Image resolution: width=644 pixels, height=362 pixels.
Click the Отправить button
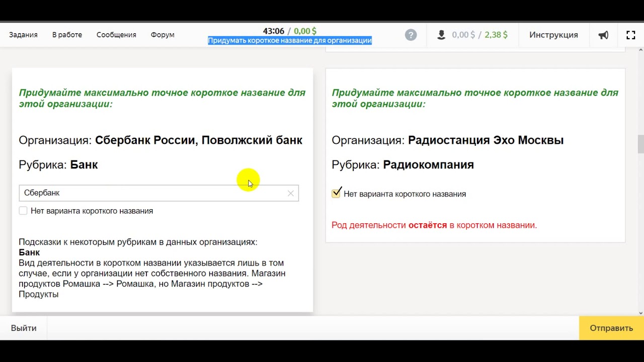point(611,328)
